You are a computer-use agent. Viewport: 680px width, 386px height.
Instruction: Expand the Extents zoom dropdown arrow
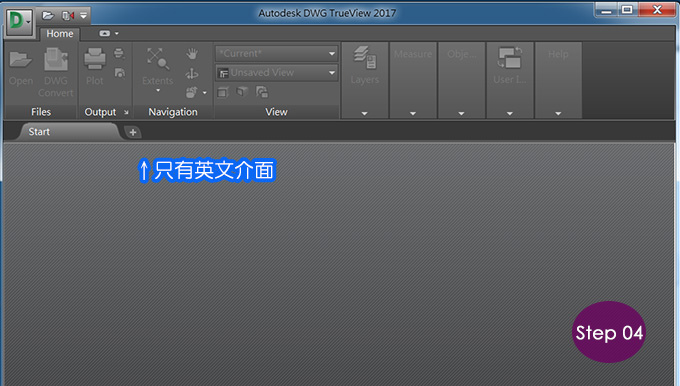point(158,91)
